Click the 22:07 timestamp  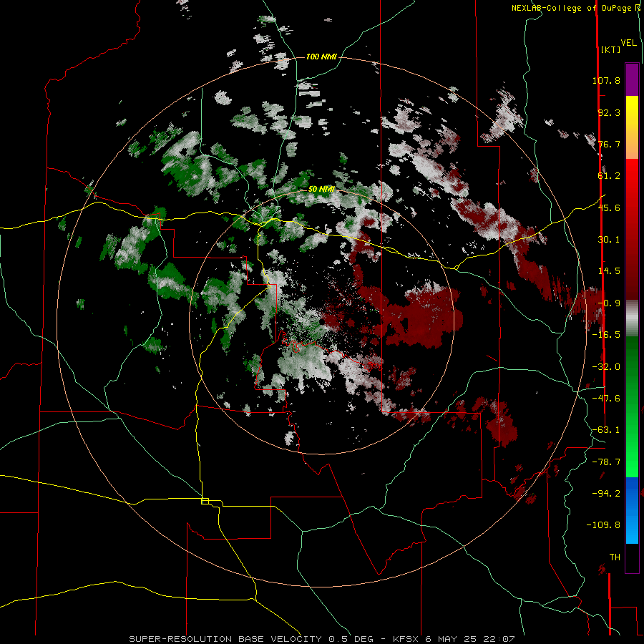click(498, 639)
